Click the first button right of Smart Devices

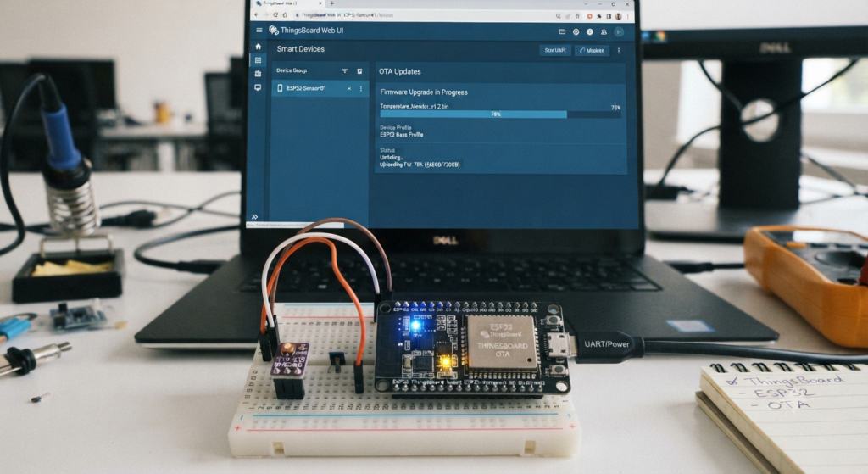(555, 50)
